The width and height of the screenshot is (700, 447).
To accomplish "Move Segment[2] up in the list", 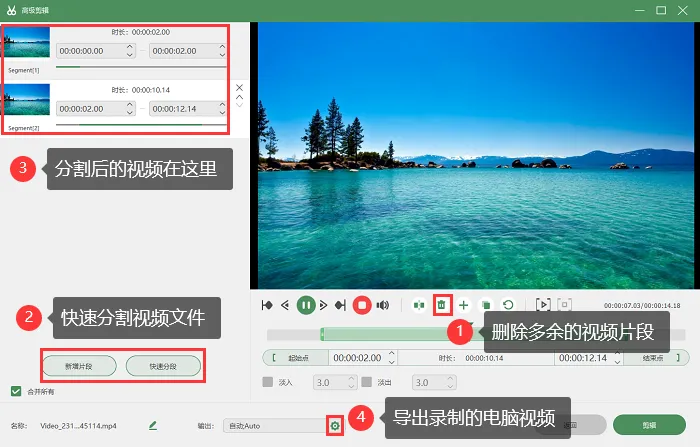I will tap(240, 97).
